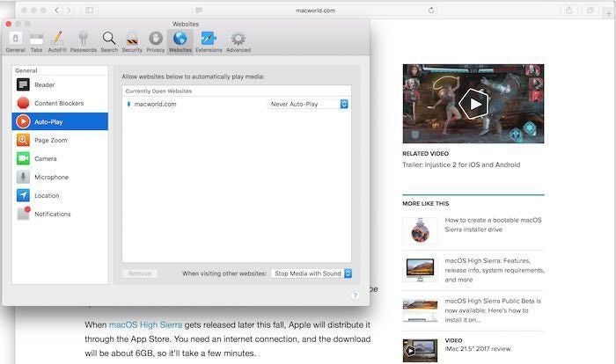Open the Extensions preferences pane
The width and height of the screenshot is (616, 364).
pyautogui.click(x=209, y=42)
